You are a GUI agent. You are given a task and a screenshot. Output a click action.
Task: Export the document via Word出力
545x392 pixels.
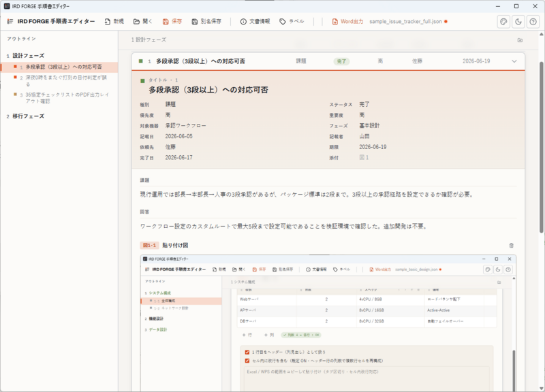pyautogui.click(x=347, y=21)
